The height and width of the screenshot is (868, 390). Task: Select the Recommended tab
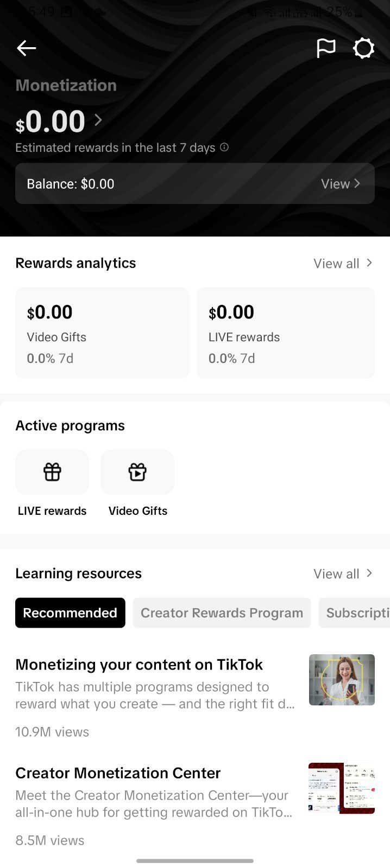70,613
